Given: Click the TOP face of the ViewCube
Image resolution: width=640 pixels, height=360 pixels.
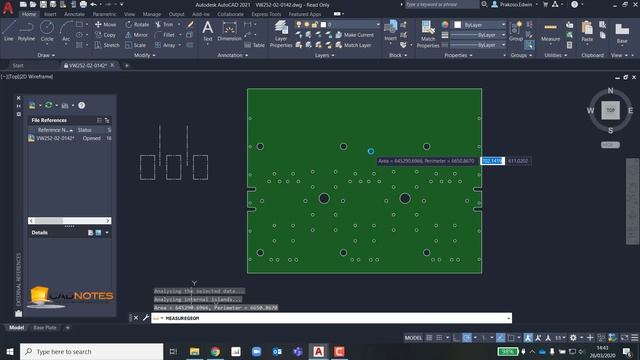Looking at the screenshot, I should click(610, 110).
